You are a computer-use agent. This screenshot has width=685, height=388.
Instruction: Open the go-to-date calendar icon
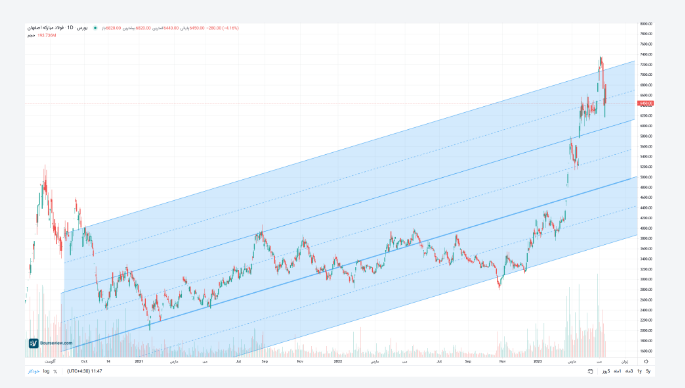pos(590,371)
